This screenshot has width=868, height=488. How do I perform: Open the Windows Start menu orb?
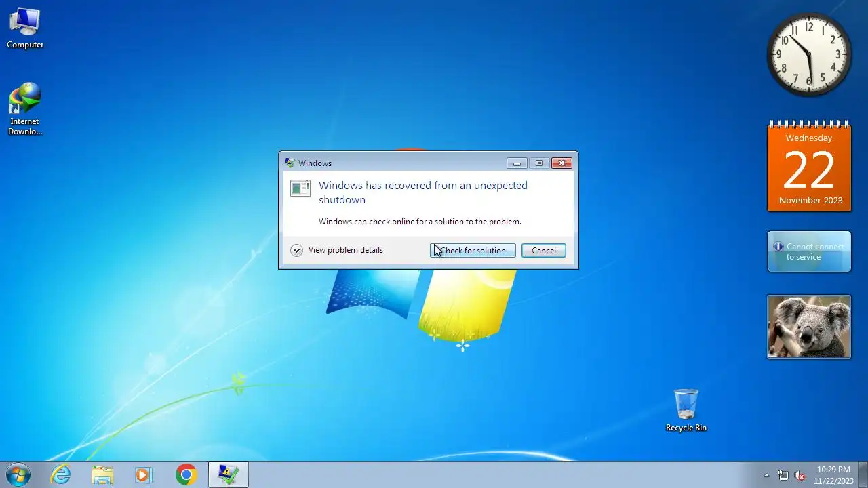[x=18, y=474]
